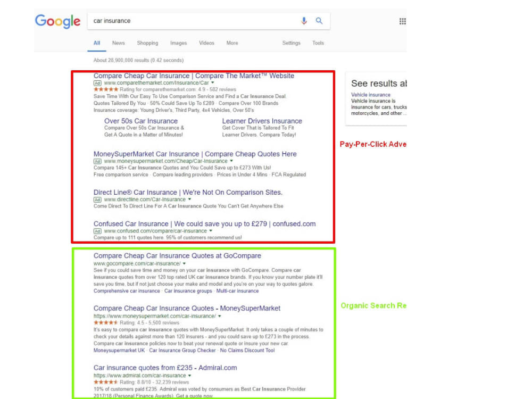The image size is (532, 399).
Task: Switch to the Images tab
Action: click(178, 43)
